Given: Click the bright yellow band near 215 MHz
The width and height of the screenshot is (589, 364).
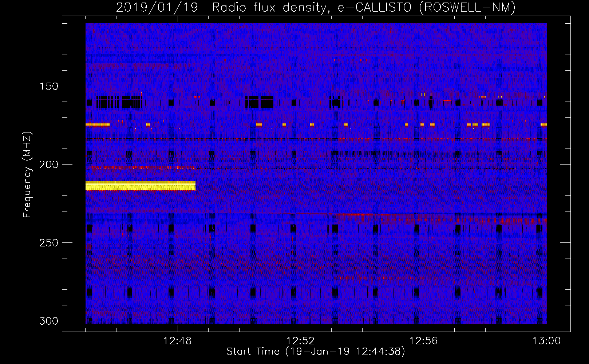Looking at the screenshot, I should click(x=141, y=186).
